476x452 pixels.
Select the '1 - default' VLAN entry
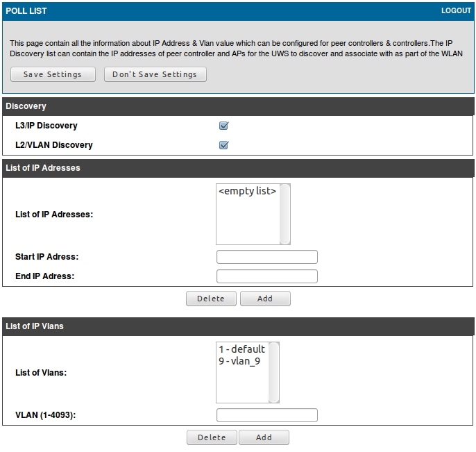241,349
